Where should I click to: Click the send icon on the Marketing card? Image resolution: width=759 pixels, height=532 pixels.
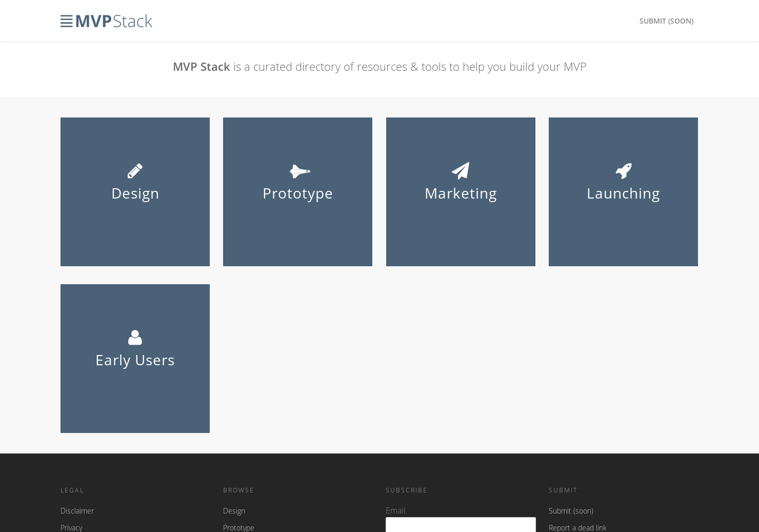click(x=461, y=171)
